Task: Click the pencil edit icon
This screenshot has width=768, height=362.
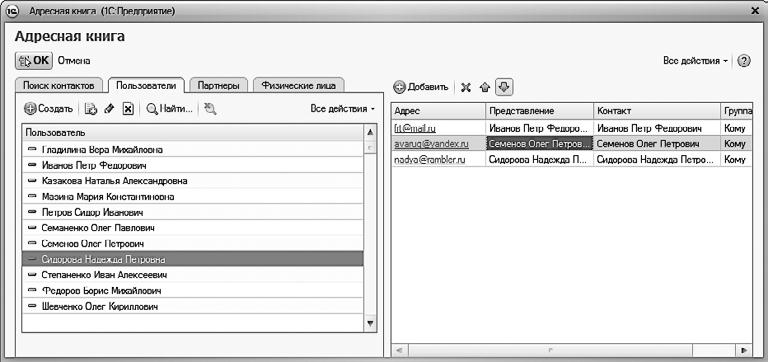Action: 110,109
